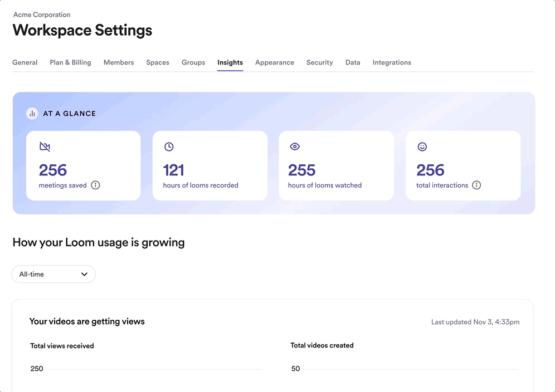Navigate to the Data tab
555x392 pixels.
(353, 62)
